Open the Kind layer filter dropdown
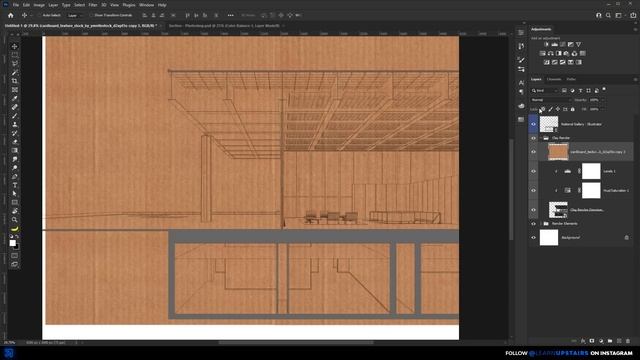The height and width of the screenshot is (360, 640). (x=544, y=91)
